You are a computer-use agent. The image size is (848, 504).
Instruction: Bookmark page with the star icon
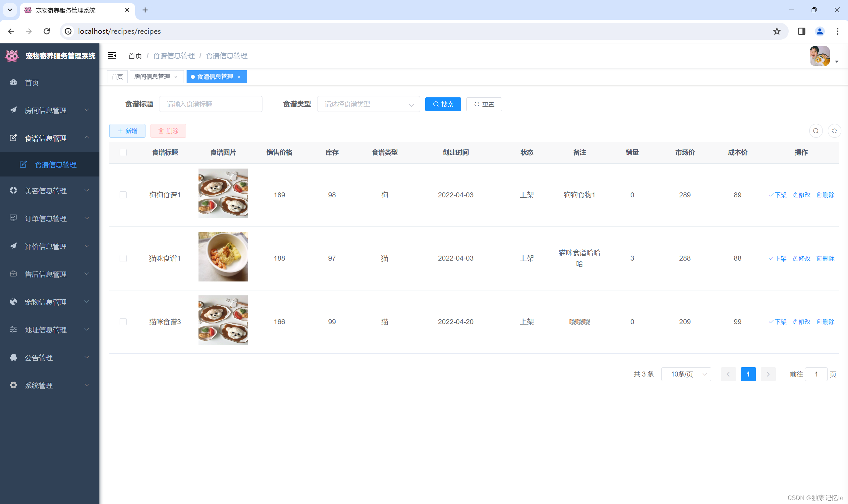(777, 31)
